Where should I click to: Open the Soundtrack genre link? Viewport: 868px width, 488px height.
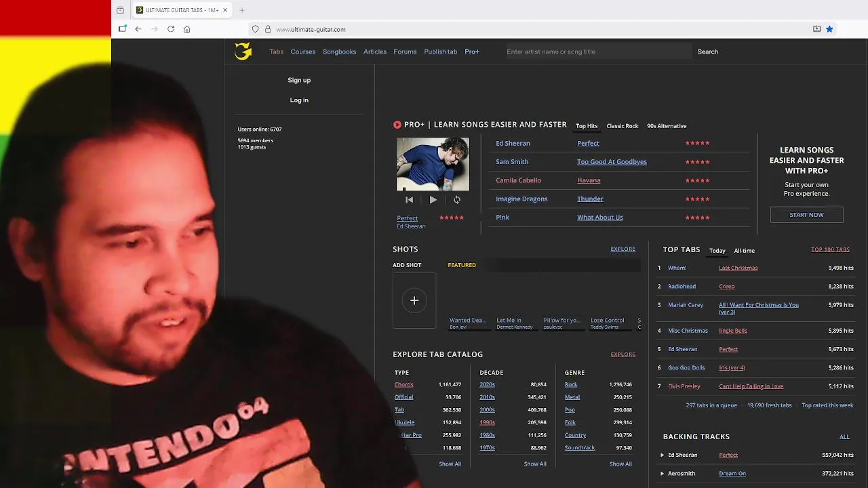580,448
